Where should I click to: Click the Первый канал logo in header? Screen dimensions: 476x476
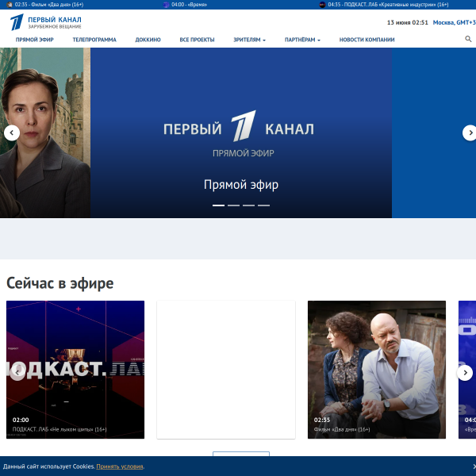pyautogui.click(x=46, y=22)
